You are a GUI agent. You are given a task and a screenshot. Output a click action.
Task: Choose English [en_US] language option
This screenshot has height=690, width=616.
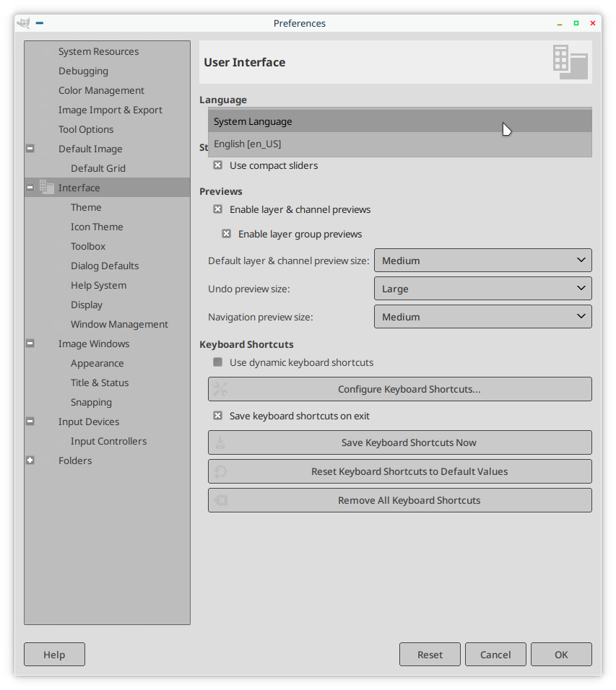coord(400,144)
